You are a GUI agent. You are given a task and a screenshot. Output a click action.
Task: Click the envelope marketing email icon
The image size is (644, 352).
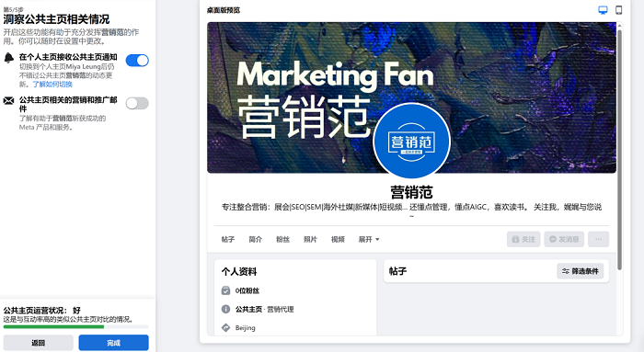tap(8, 100)
